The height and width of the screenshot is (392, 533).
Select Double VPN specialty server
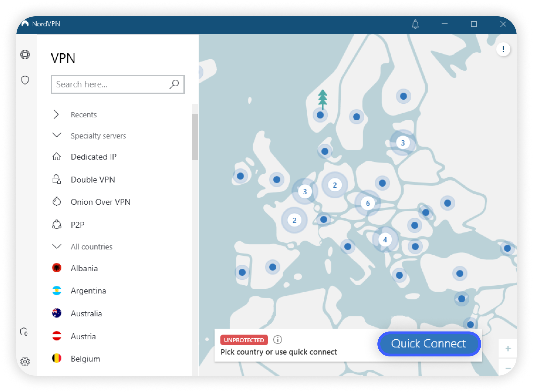tap(93, 180)
